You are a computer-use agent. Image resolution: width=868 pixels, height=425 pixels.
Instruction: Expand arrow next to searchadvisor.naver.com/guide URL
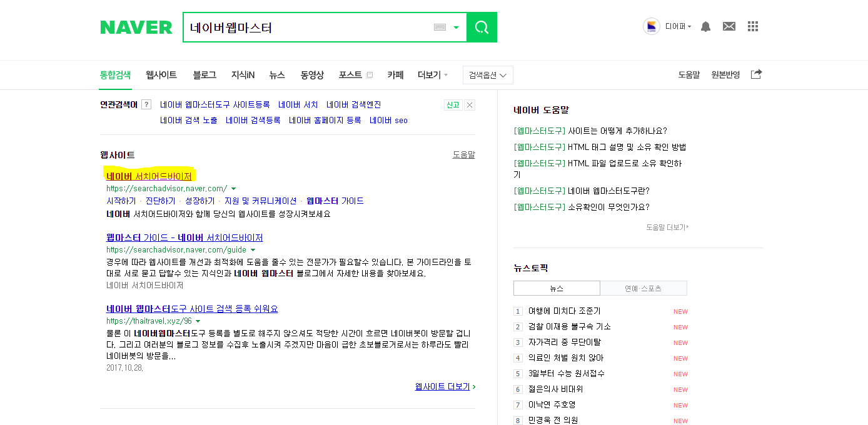[x=253, y=250]
